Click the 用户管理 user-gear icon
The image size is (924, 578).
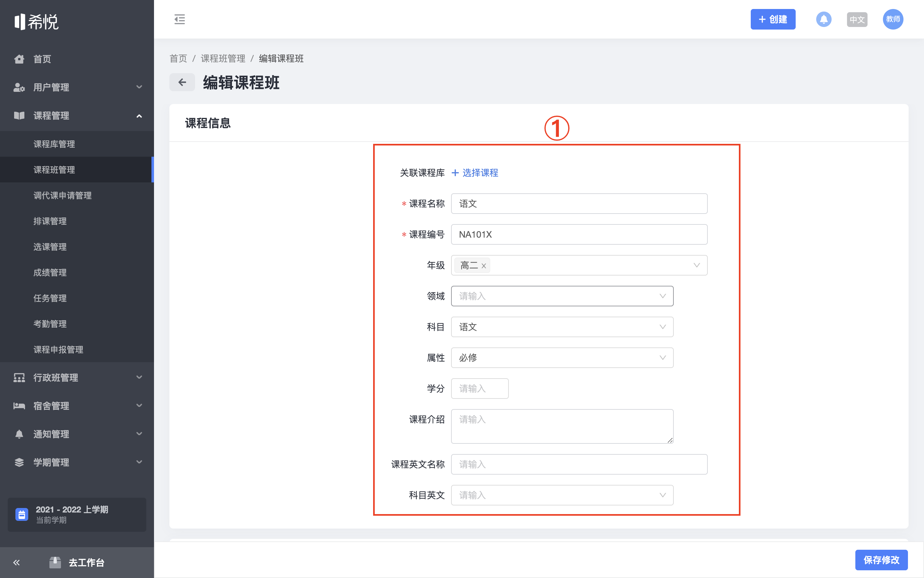click(x=19, y=87)
